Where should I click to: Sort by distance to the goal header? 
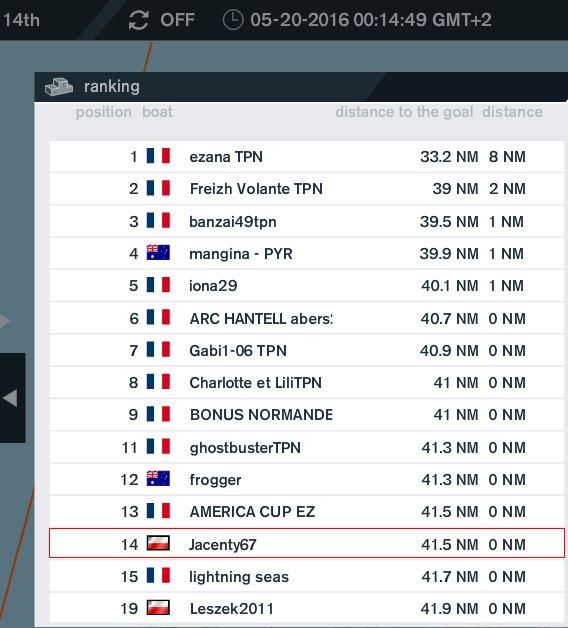coord(404,112)
